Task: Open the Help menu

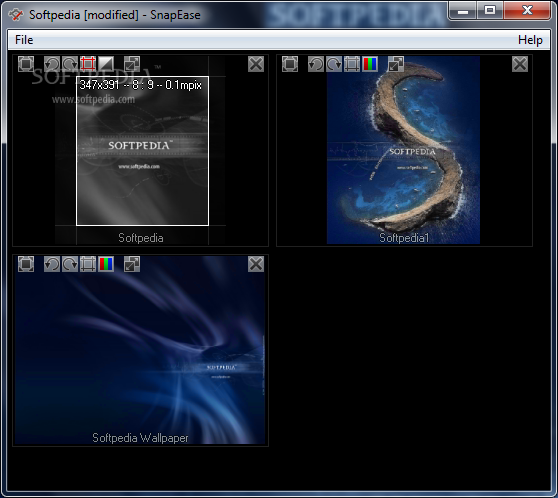Action: coord(530,40)
